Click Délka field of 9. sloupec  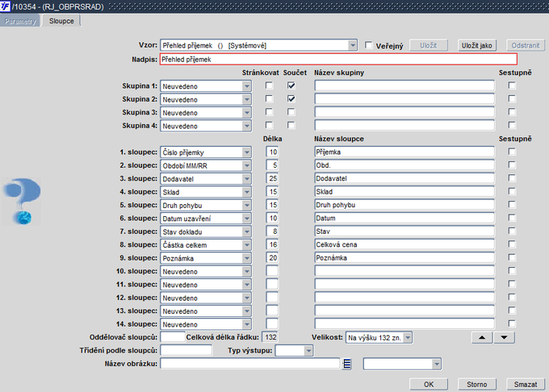click(x=272, y=258)
